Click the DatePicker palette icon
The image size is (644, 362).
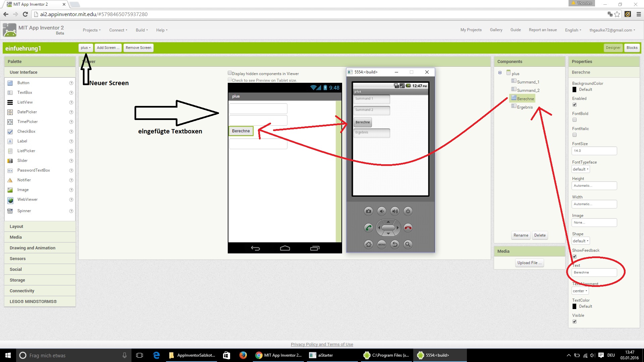(10, 112)
